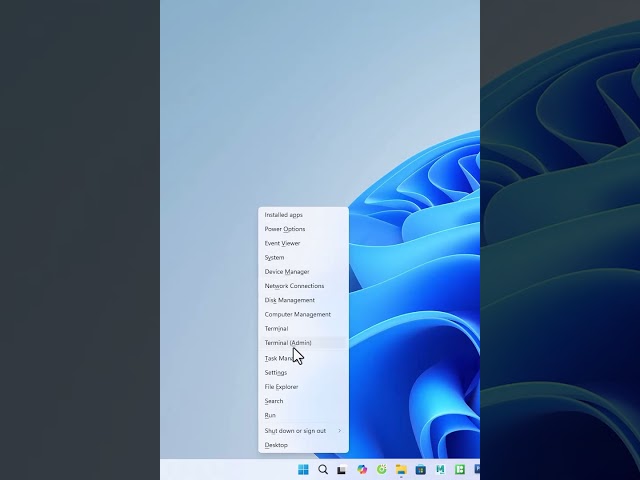
Task: Select Installed apps from the menu
Action: point(303,215)
